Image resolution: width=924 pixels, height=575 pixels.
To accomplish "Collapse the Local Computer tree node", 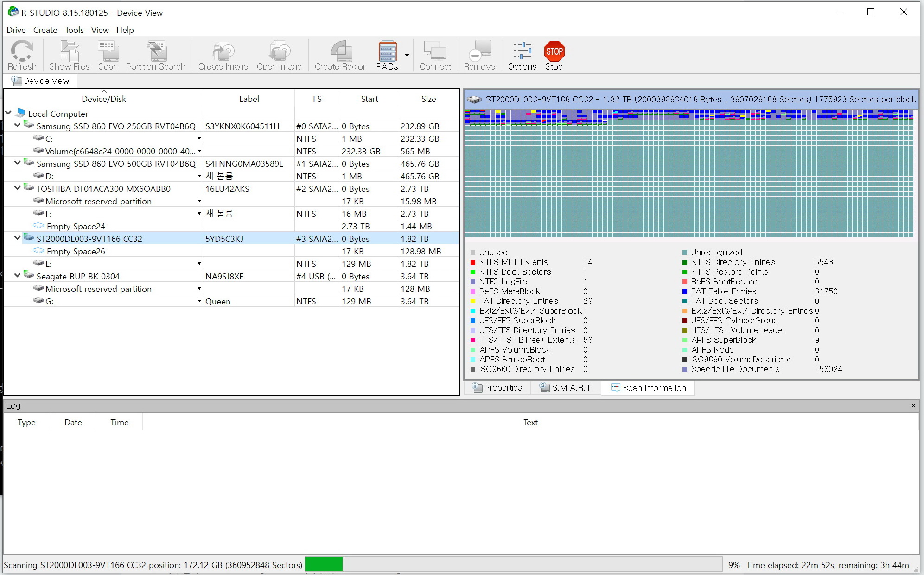I will [8, 113].
